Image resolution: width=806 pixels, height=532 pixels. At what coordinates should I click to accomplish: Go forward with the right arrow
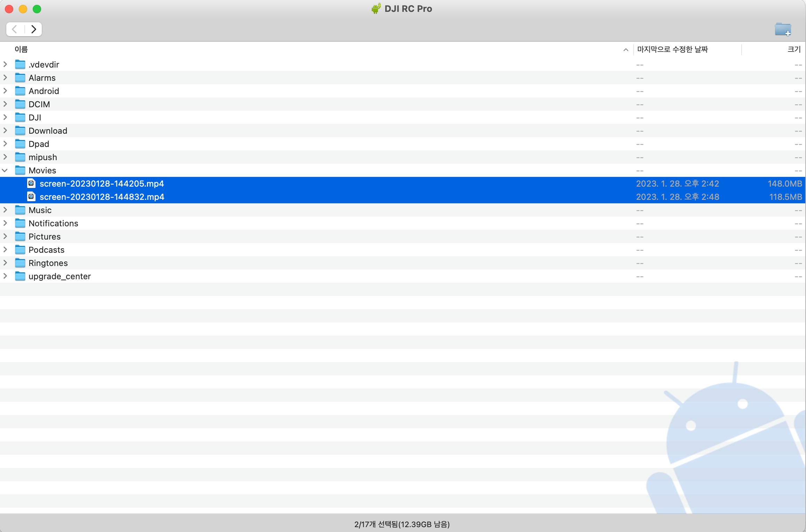[x=33, y=29]
